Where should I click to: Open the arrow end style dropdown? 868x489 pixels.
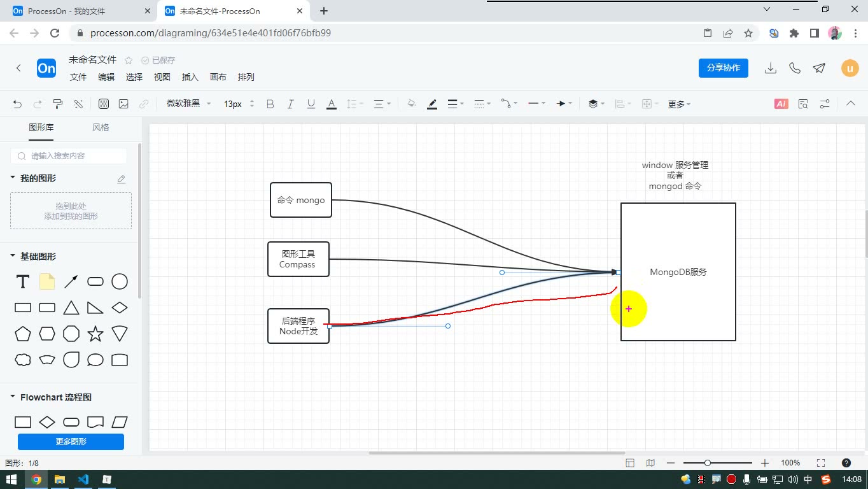tap(564, 104)
